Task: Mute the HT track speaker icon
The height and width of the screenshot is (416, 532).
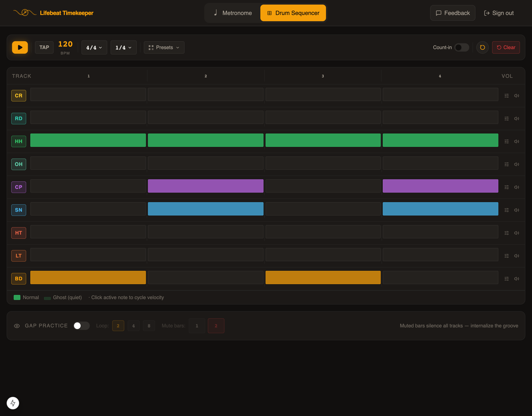Action: coord(516,233)
